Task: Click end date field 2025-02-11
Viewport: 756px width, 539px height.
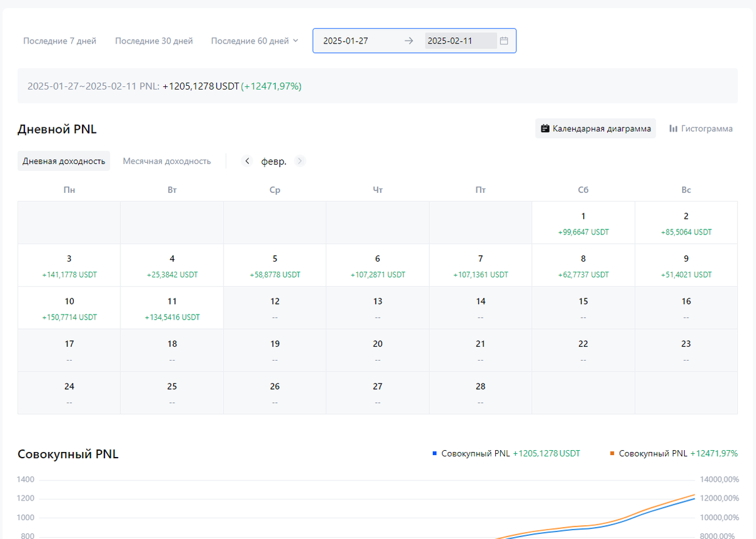Action: (x=461, y=41)
